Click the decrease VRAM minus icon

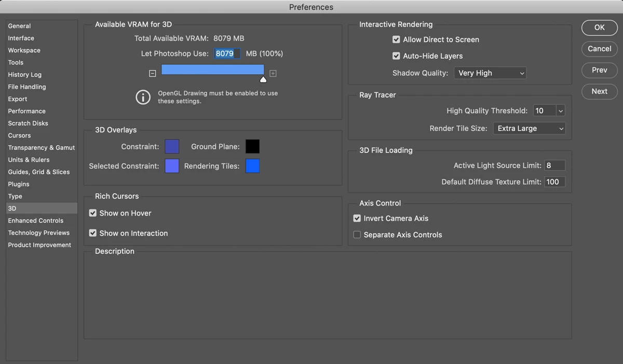coord(152,74)
